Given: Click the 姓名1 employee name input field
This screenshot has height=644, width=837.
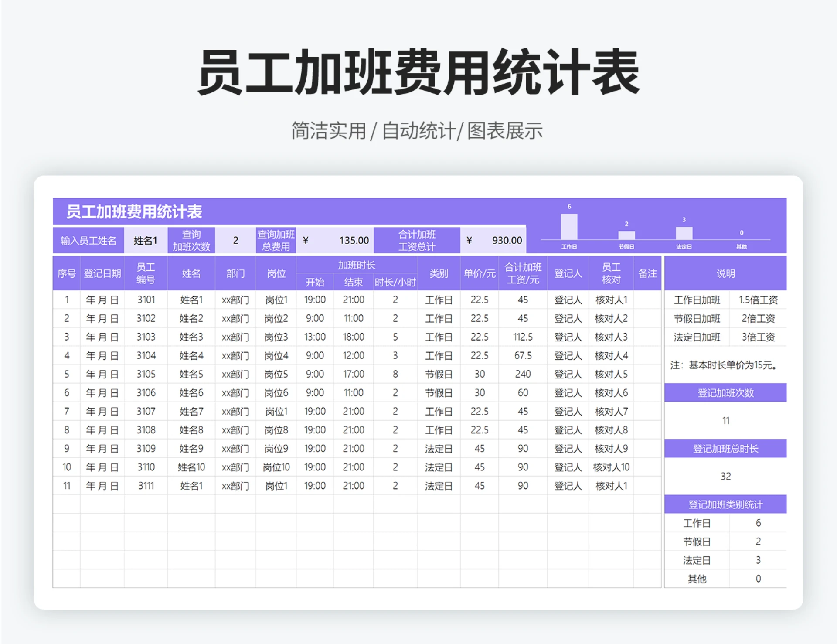Looking at the screenshot, I should pyautogui.click(x=146, y=239).
